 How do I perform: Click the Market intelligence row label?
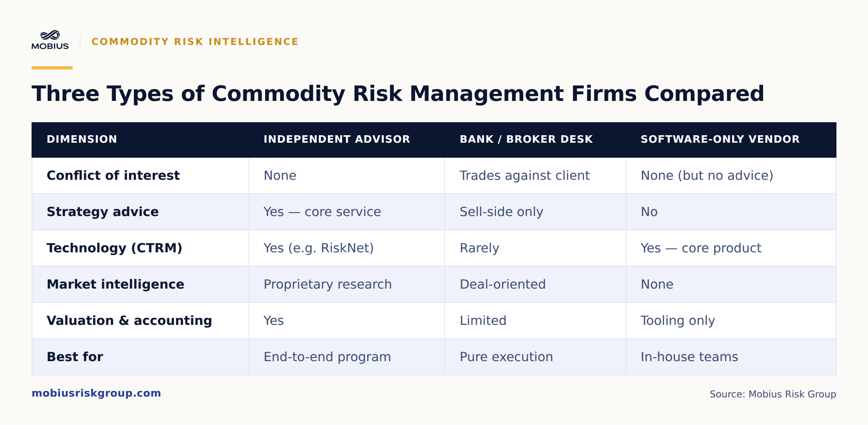115,284
